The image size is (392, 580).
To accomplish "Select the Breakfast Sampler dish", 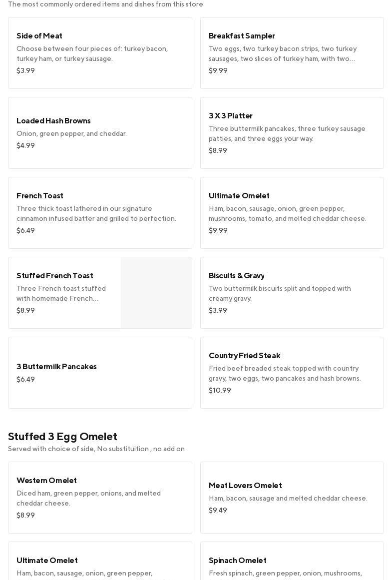I will (292, 53).
